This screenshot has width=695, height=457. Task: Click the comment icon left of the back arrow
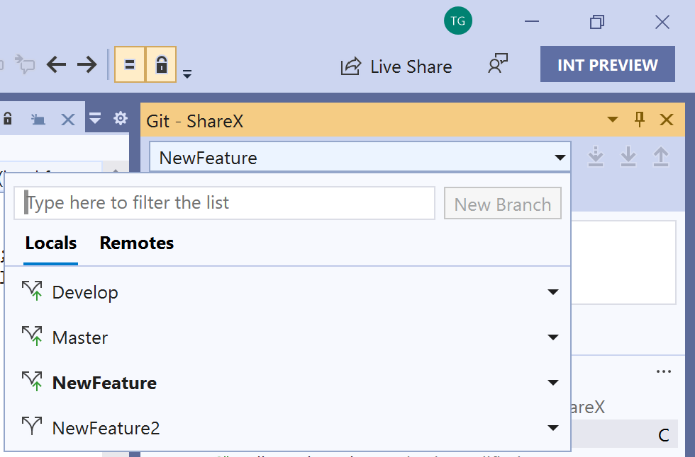pos(25,64)
